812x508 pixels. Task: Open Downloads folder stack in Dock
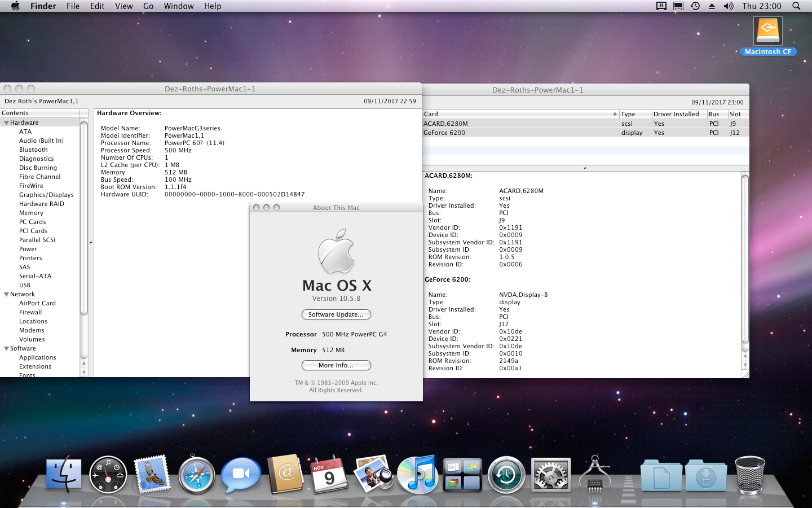coord(705,475)
